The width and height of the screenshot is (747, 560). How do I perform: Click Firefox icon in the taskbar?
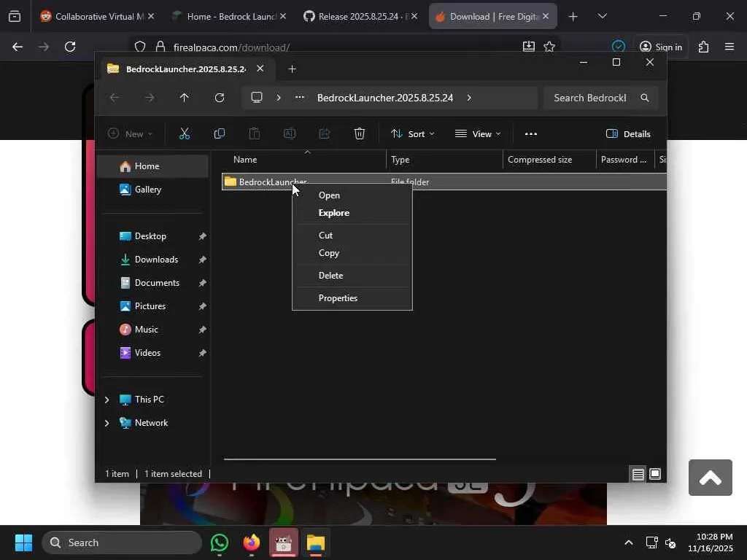click(252, 542)
